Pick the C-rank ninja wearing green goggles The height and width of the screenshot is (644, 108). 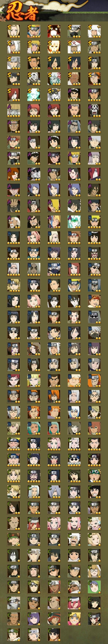point(95,476)
